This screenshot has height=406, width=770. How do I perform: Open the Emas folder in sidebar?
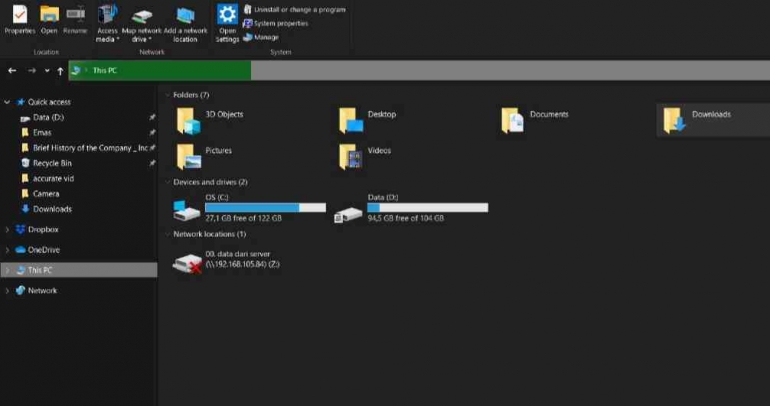[x=42, y=133]
